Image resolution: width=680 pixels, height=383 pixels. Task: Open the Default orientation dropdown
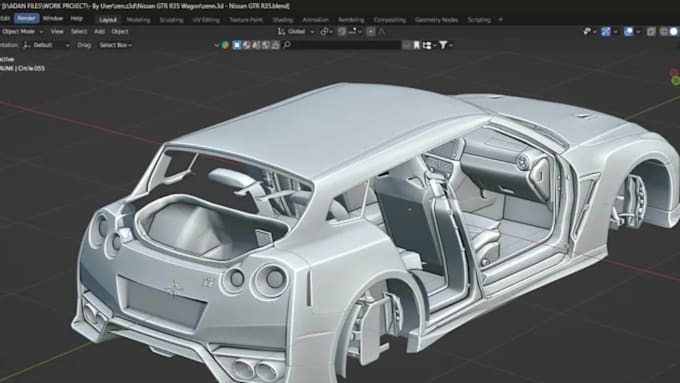click(46, 45)
